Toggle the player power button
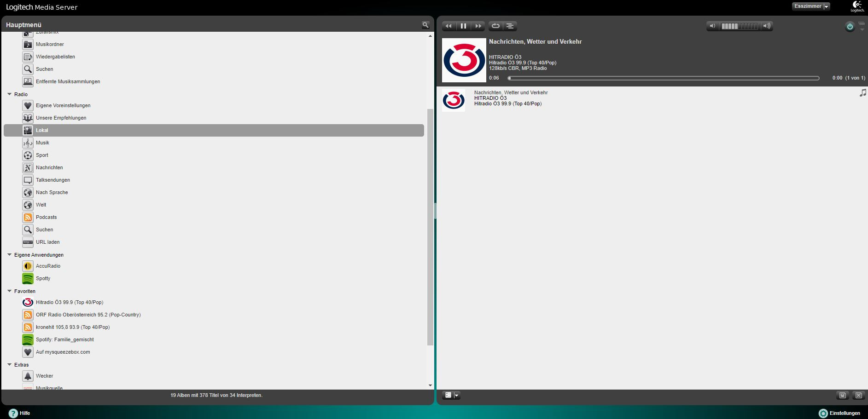868x419 pixels. [x=850, y=27]
